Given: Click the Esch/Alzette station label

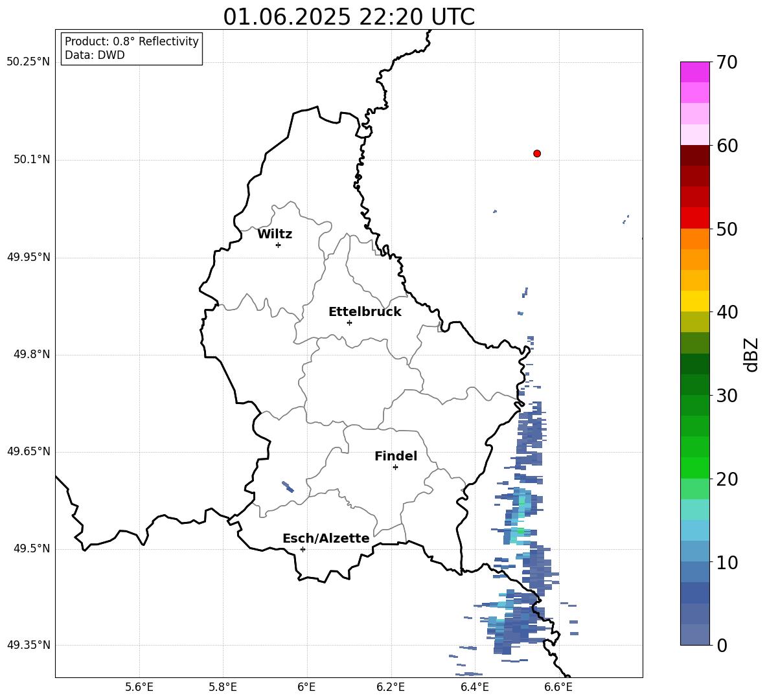Looking at the screenshot, I should tap(326, 538).
